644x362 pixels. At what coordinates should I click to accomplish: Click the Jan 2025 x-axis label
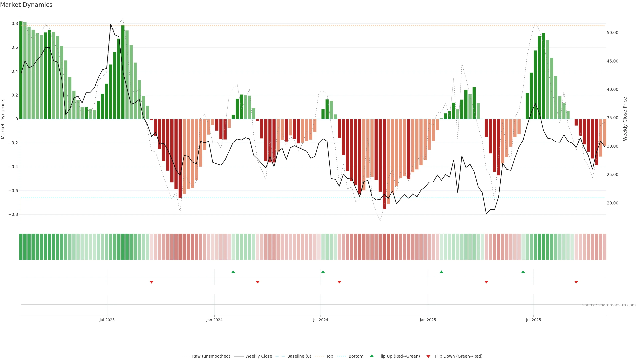(428, 320)
